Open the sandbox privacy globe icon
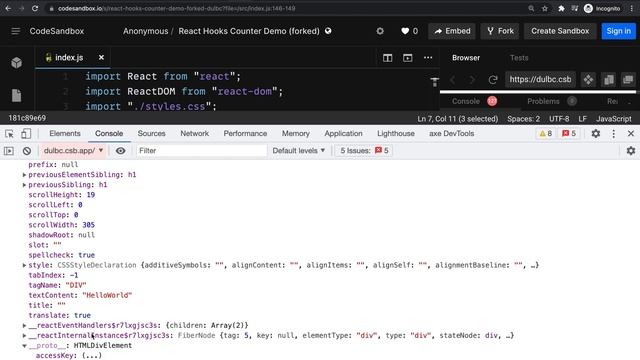Viewport: 640px width, 360px height. tap(328, 31)
